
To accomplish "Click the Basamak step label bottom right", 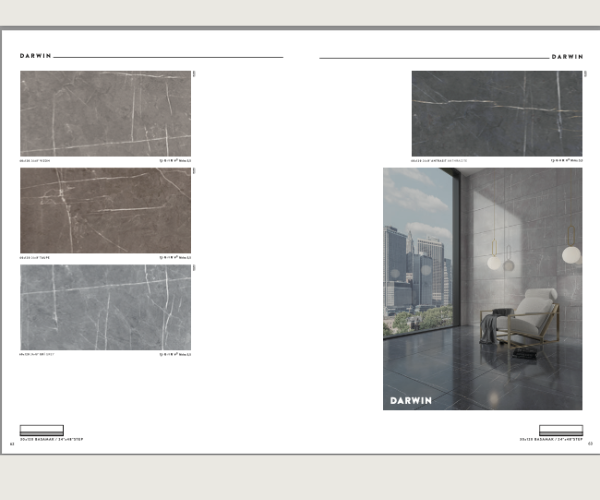I will pyautogui.click(x=551, y=439).
